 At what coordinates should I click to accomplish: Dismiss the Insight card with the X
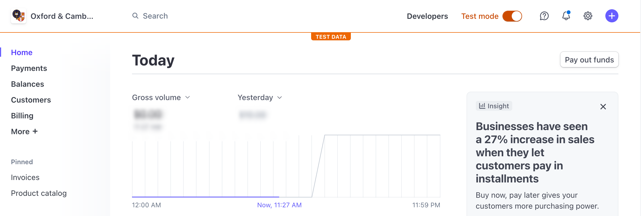point(603,107)
